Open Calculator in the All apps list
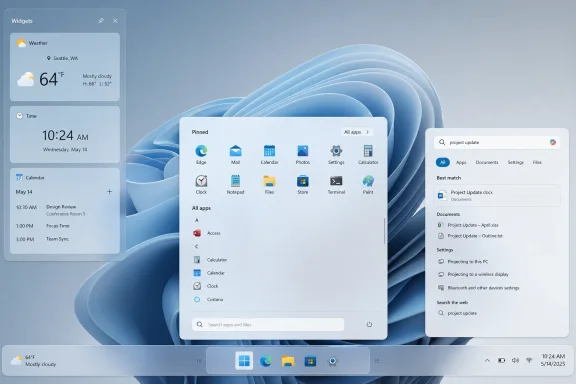The height and width of the screenshot is (384, 576). (210, 260)
